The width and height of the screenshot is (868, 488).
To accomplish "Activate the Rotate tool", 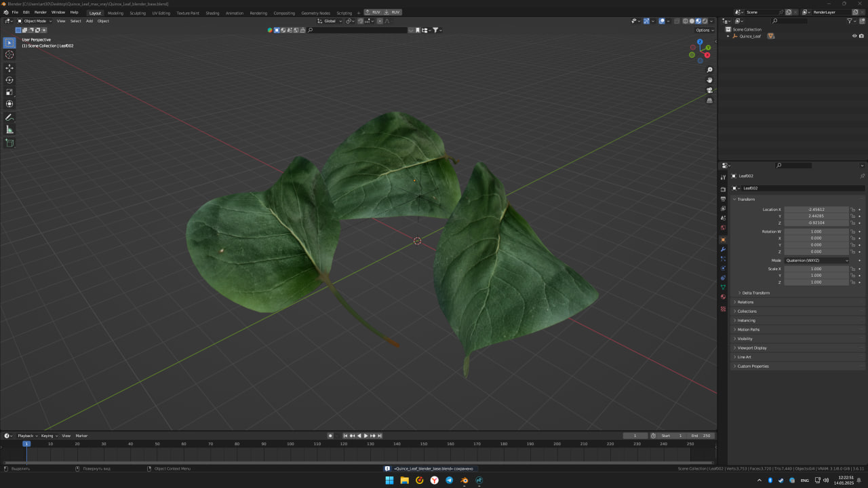I will pyautogui.click(x=9, y=80).
